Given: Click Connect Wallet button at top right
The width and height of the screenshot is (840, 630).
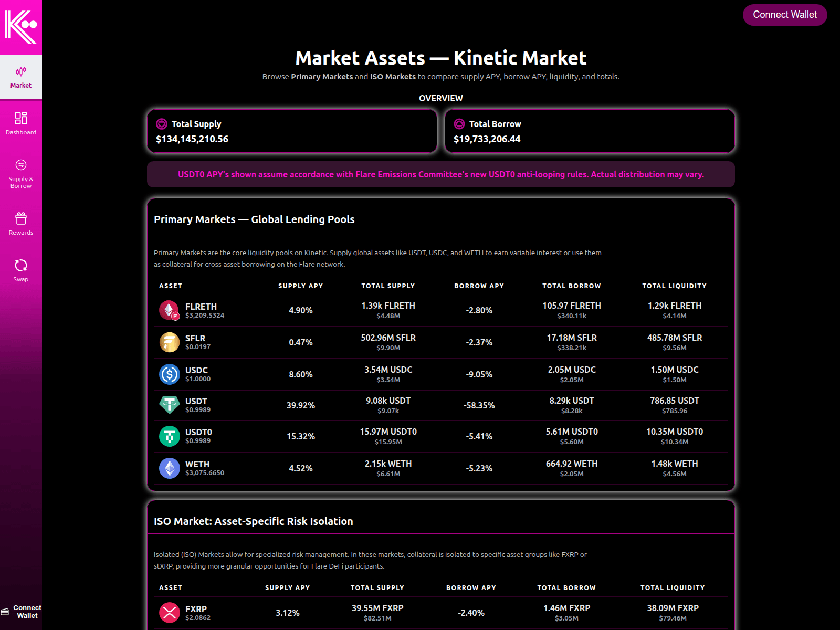Looking at the screenshot, I should 785,15.
